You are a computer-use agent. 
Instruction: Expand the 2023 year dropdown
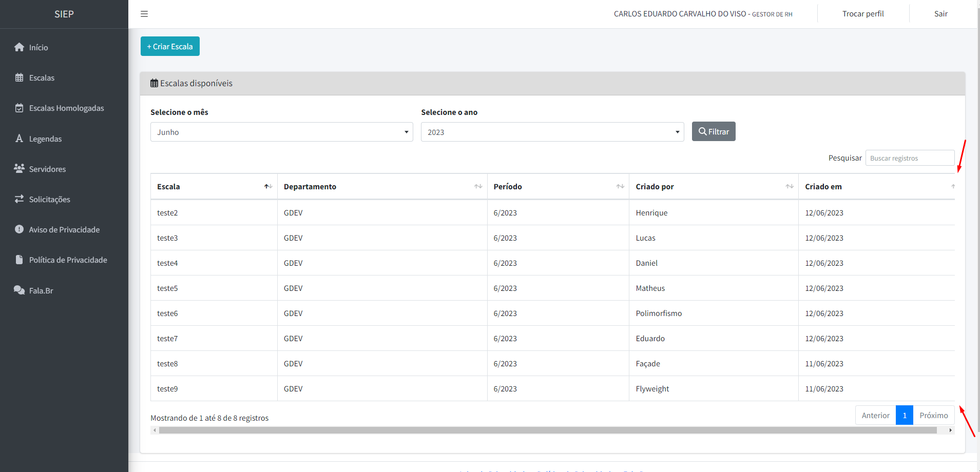[552, 132]
